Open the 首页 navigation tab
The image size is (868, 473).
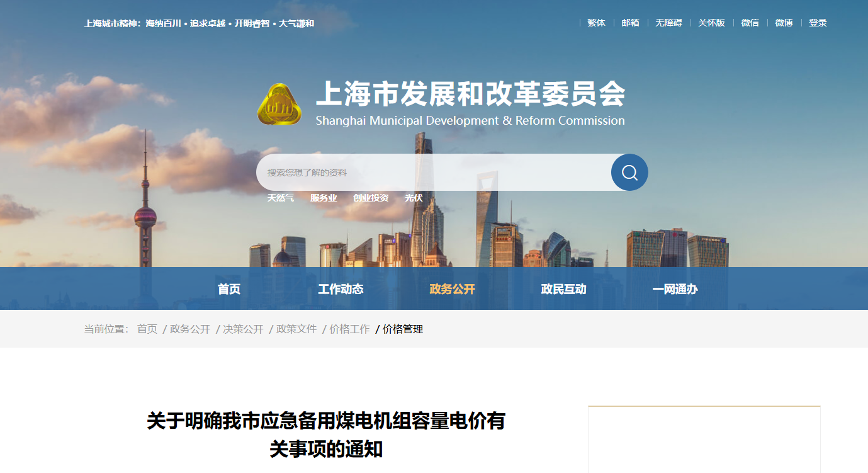point(229,289)
